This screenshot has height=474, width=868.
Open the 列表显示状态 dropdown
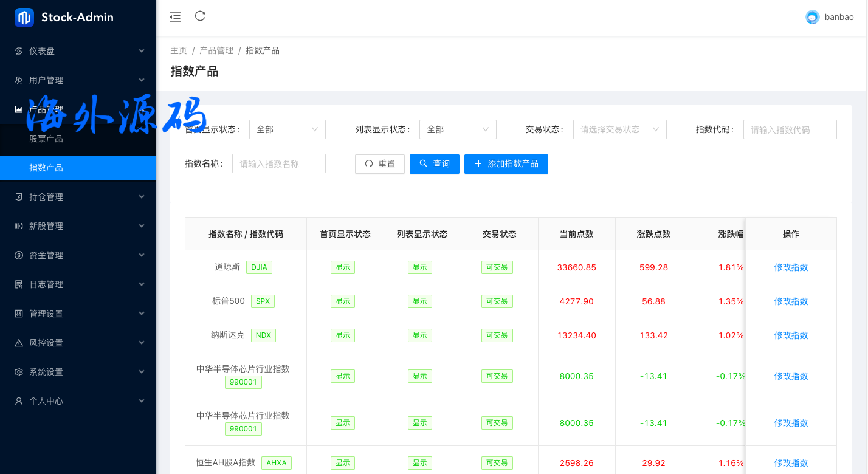(x=457, y=129)
